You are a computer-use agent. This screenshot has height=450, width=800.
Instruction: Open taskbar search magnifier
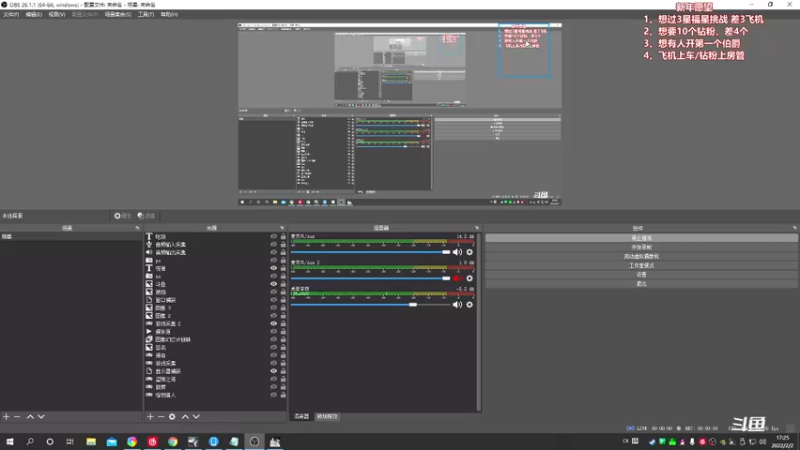(x=30, y=442)
